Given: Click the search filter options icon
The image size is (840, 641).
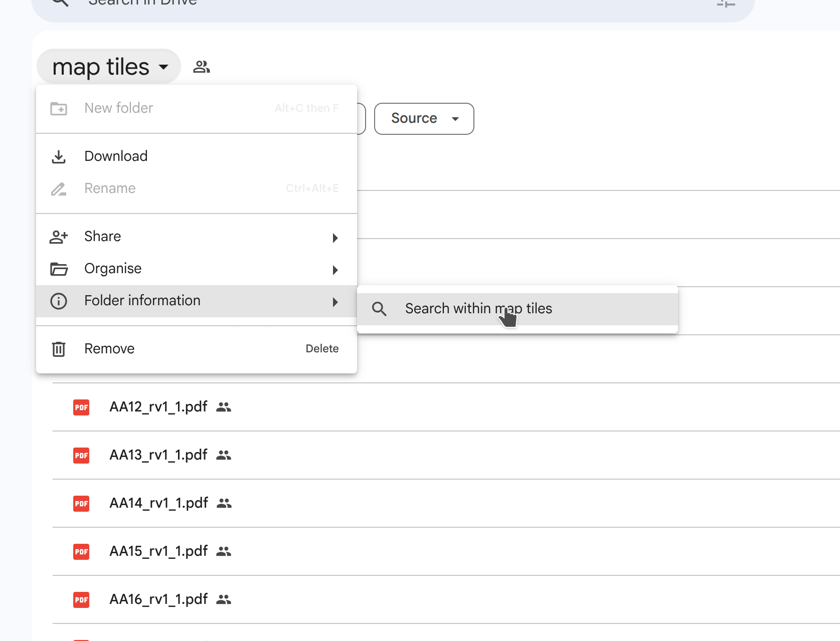Looking at the screenshot, I should 726,3.
